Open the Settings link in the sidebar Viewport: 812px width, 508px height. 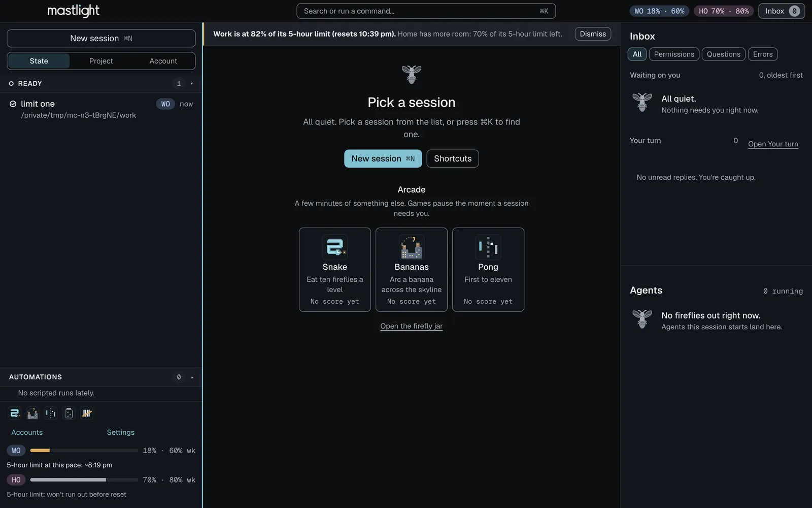tap(121, 432)
